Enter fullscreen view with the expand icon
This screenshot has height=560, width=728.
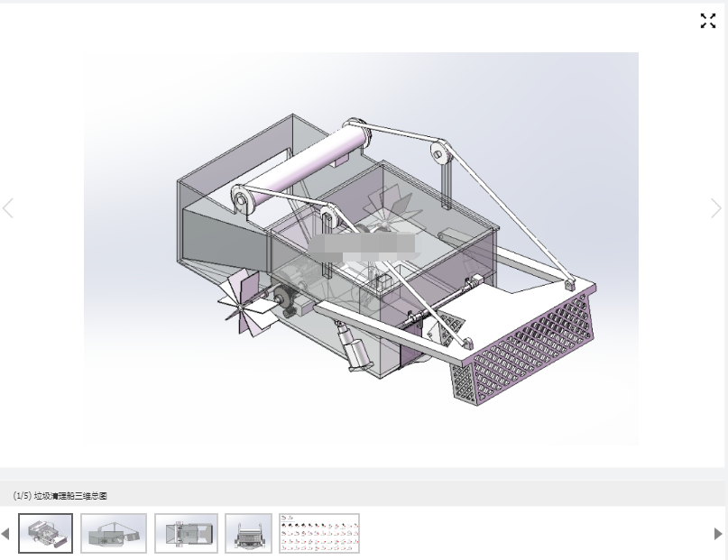(707, 21)
